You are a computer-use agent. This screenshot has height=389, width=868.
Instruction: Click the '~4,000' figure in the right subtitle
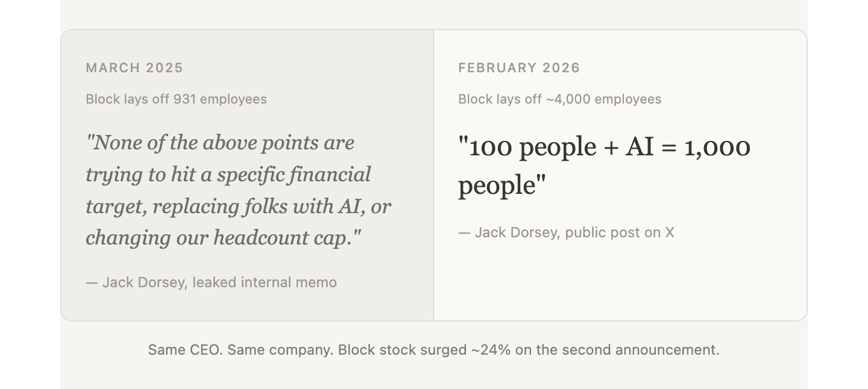click(568, 99)
